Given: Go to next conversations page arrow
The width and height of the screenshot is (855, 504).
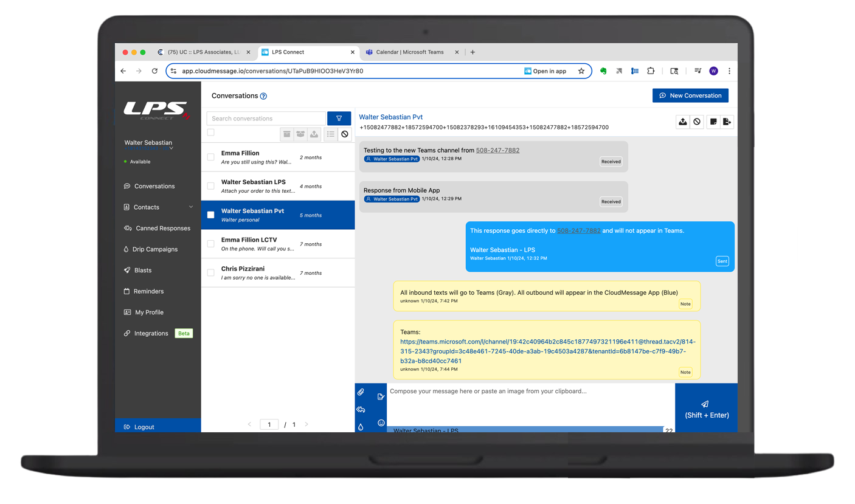Looking at the screenshot, I should tap(306, 424).
